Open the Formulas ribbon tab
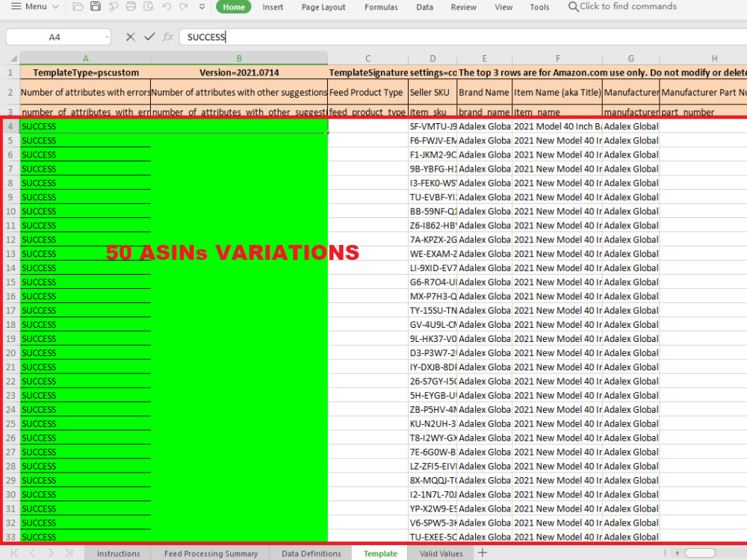The width and height of the screenshot is (747, 560). 381,7
